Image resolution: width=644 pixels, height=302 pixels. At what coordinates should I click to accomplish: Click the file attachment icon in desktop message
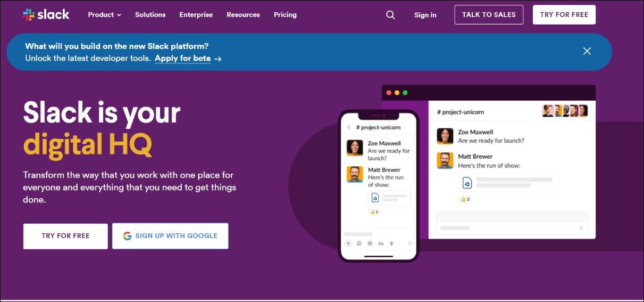point(467,182)
